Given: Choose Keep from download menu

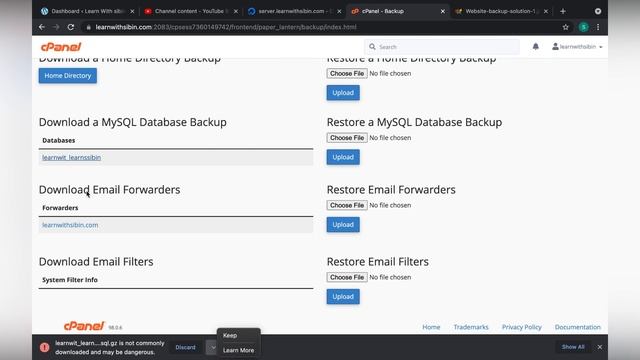Looking at the screenshot, I should (230, 335).
